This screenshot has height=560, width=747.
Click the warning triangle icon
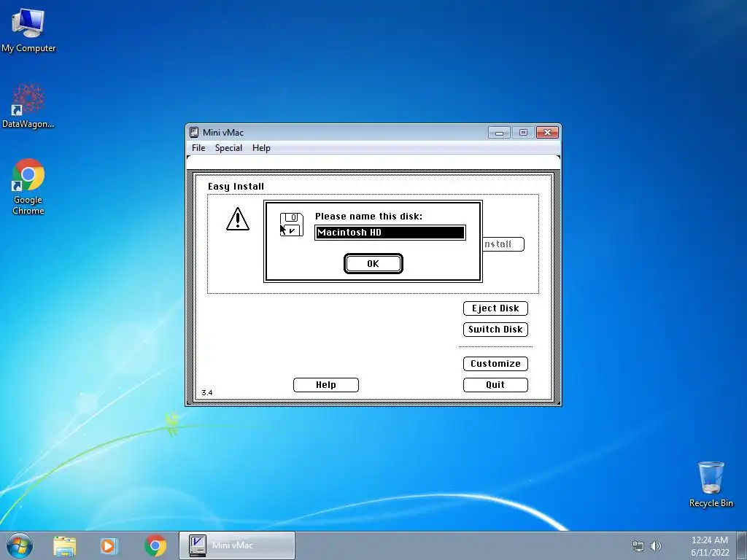[237, 219]
